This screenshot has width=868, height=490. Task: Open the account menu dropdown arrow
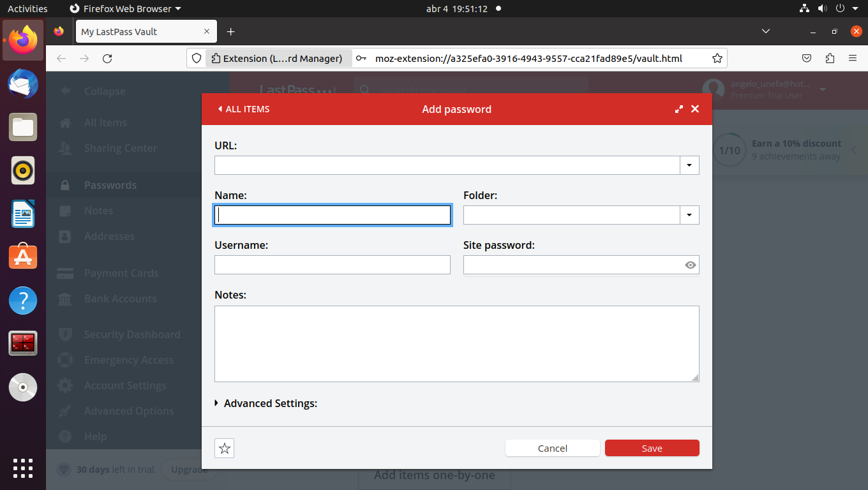[822, 90]
